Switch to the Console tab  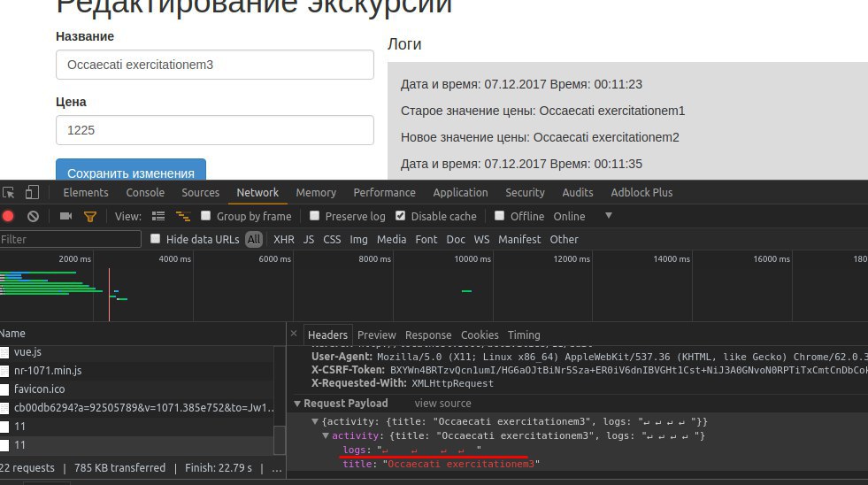[145, 193]
